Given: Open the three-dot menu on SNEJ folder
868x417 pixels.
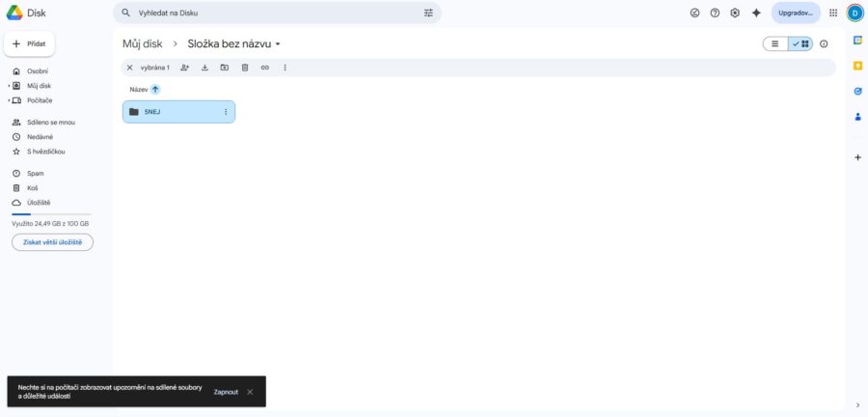Looking at the screenshot, I should point(226,112).
